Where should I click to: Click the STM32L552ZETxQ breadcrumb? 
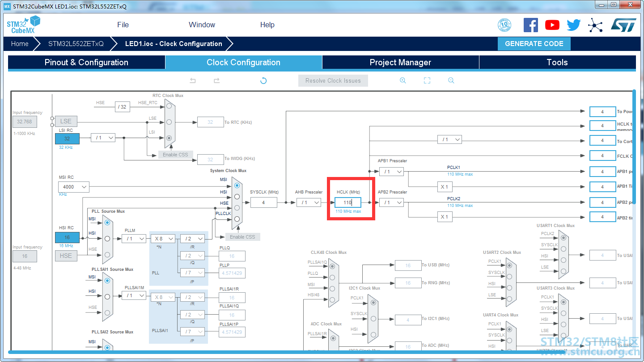coord(76,44)
